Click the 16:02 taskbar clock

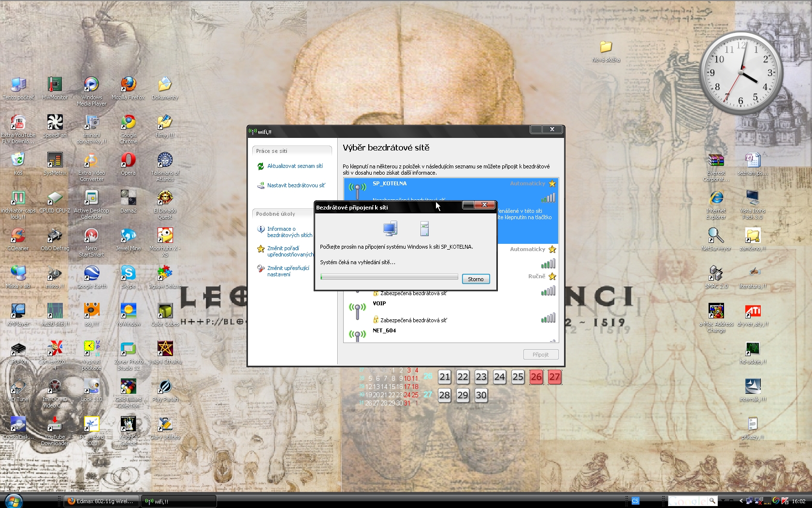pyautogui.click(x=798, y=501)
